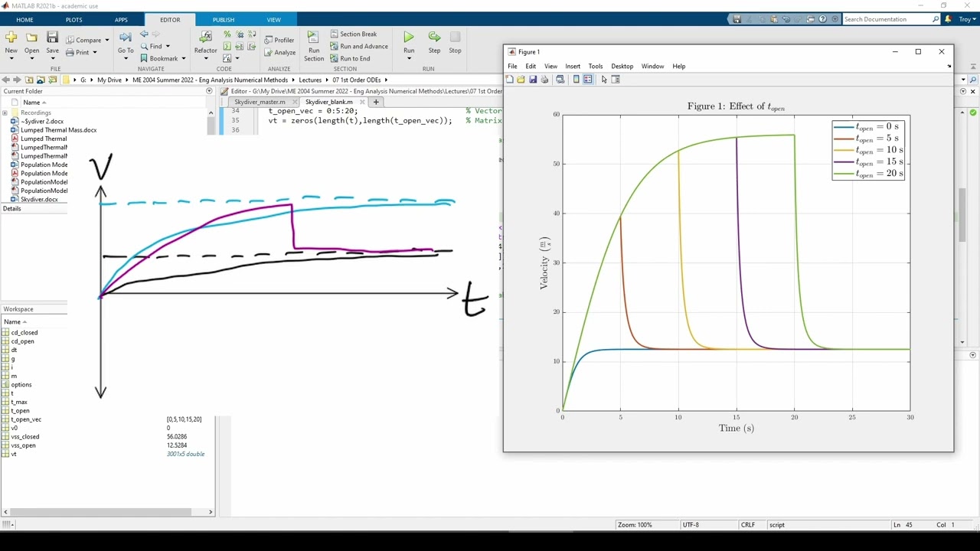Click Lectures in the address path
Viewport: 980px width, 551px height.
tap(310, 80)
